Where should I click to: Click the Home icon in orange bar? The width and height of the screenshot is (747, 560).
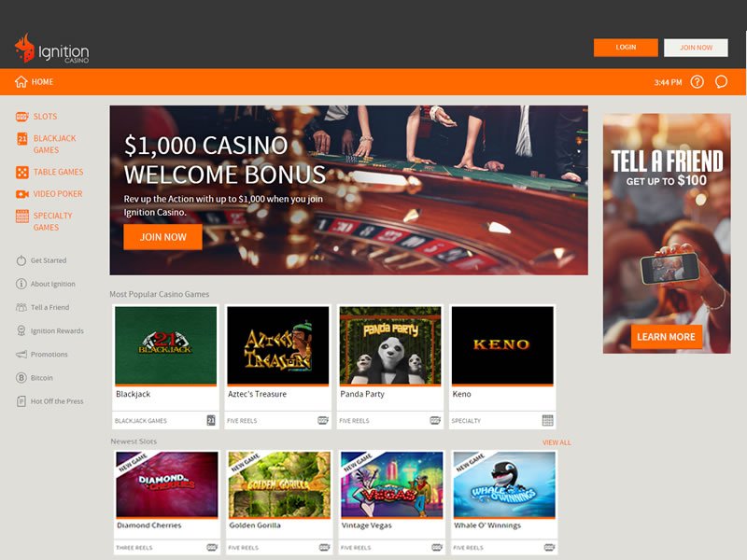[x=21, y=82]
